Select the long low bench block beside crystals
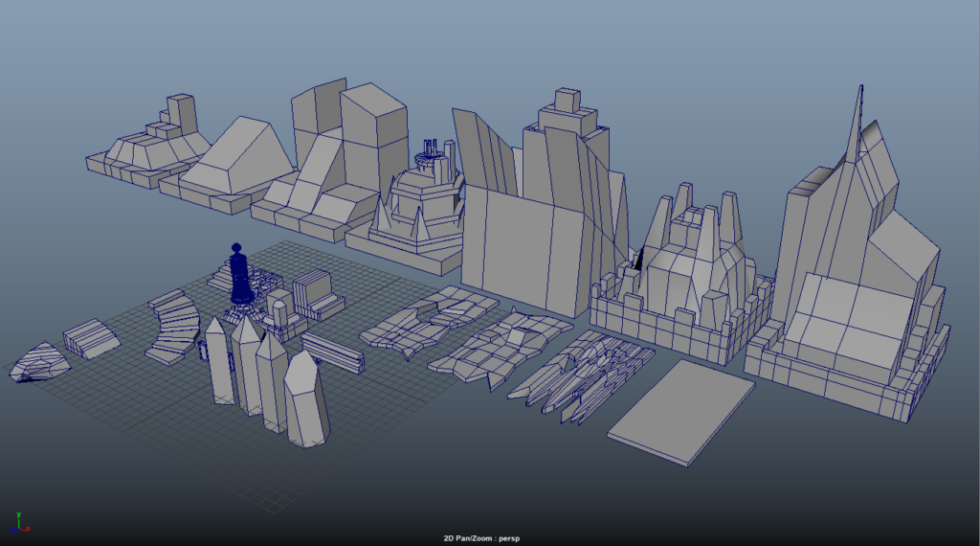The width and height of the screenshot is (980, 546). pyautogui.click(x=333, y=353)
